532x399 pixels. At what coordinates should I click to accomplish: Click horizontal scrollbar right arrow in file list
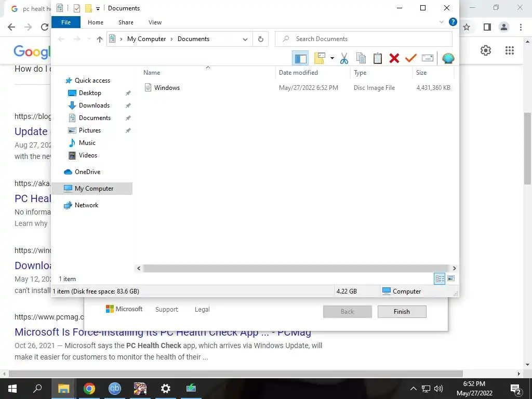coord(454,269)
